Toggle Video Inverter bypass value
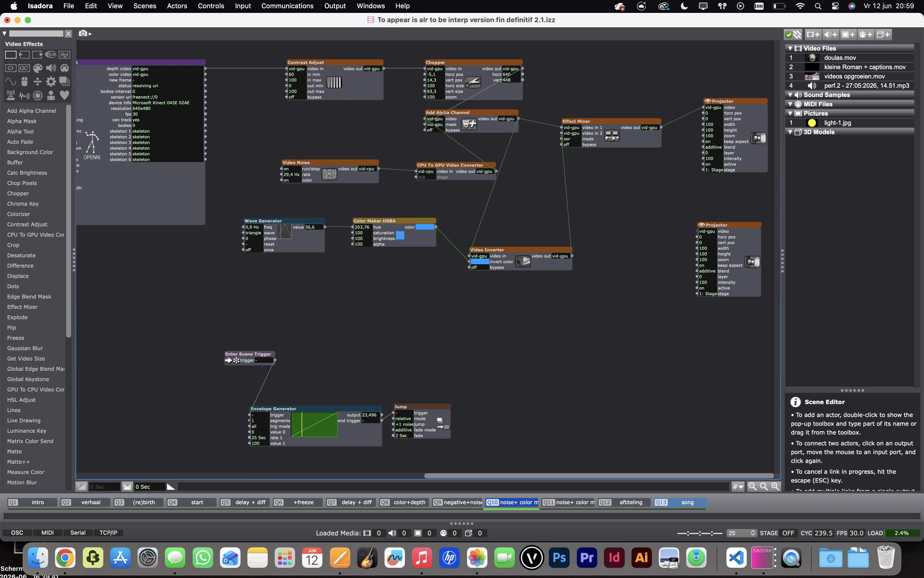 coord(480,268)
